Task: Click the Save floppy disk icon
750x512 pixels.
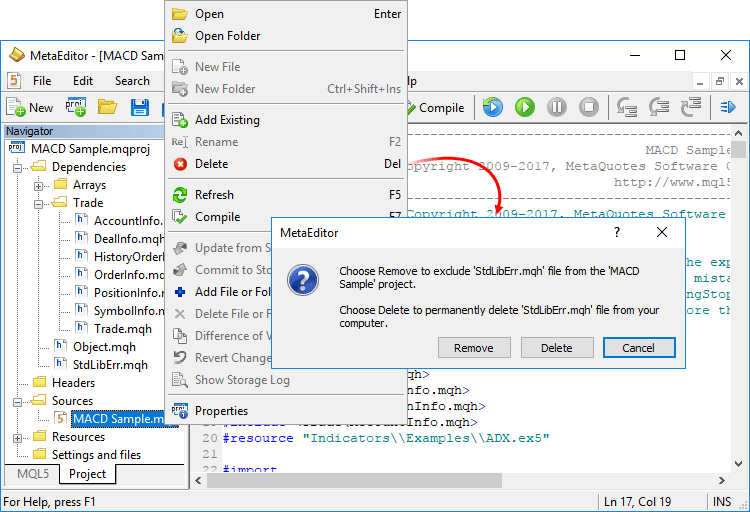Action: pyautogui.click(x=139, y=108)
